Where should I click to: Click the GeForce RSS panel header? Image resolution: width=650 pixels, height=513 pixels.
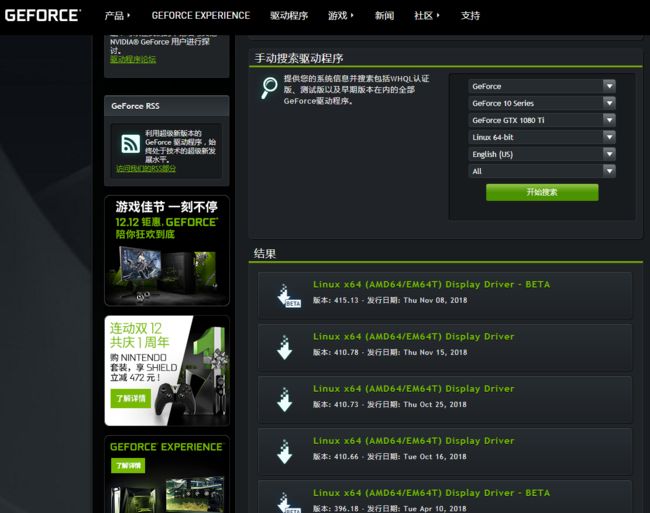(x=167, y=106)
